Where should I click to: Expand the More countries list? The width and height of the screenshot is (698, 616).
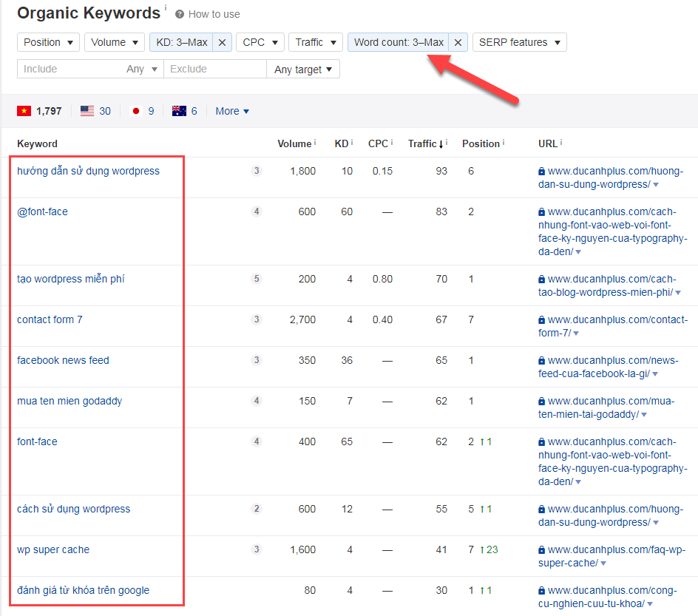coord(232,111)
